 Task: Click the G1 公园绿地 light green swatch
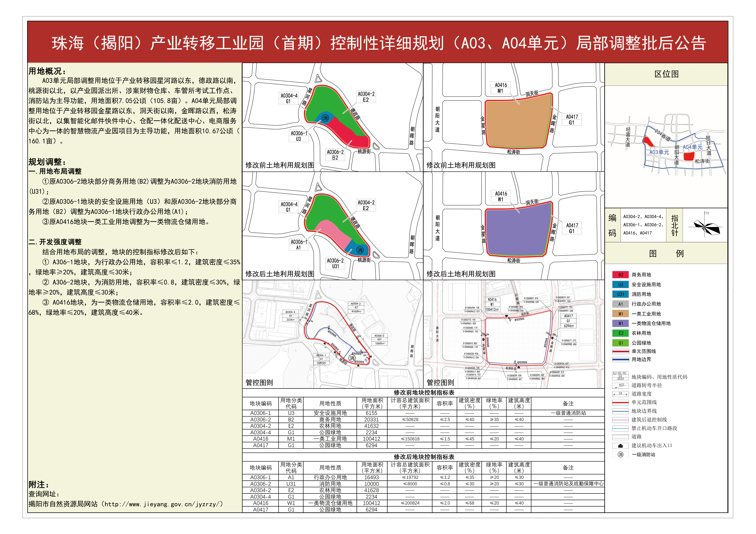click(620, 343)
